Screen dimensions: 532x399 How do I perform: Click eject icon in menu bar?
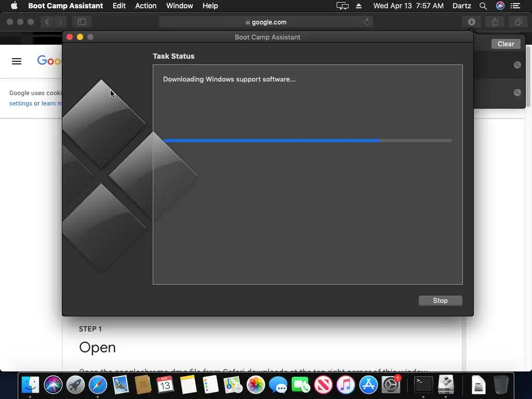(x=358, y=6)
